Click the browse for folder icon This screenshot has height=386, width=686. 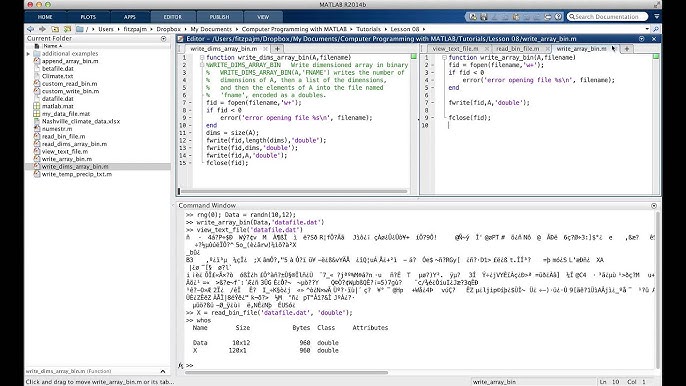[67, 29]
